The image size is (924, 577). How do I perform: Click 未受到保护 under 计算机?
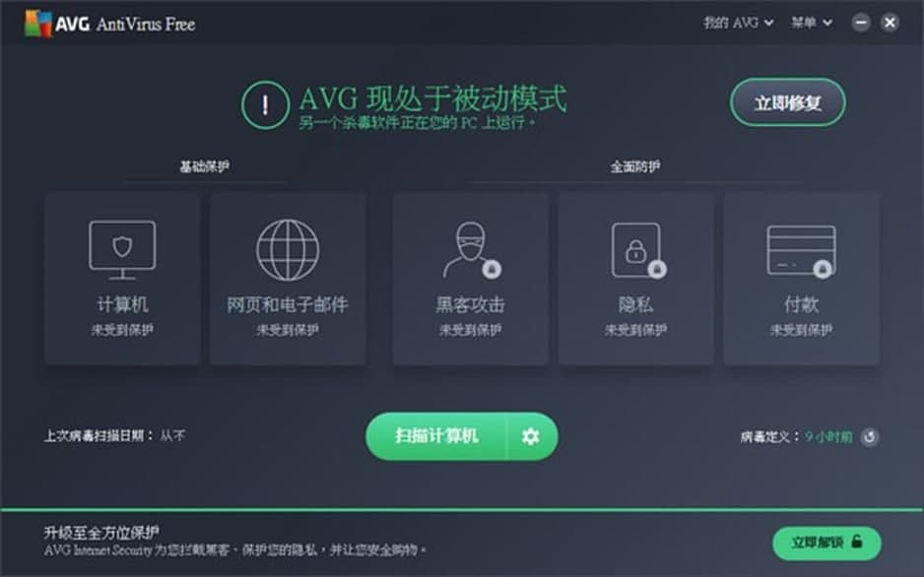(122, 330)
